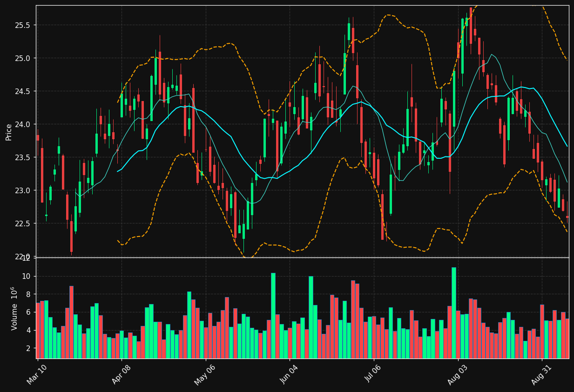The image size is (574, 392).
Task: Select the 25.5 price tick label
Action: click(22, 25)
